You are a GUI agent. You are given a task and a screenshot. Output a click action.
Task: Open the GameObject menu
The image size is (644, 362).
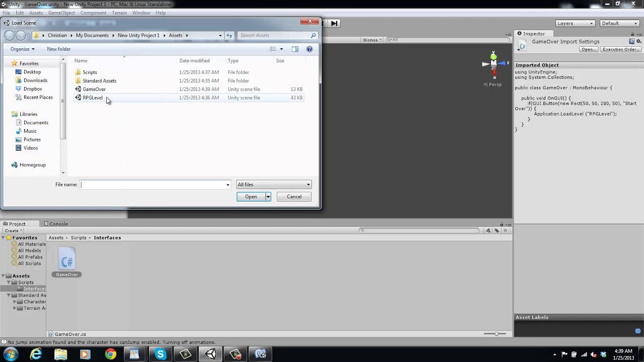[x=61, y=13]
